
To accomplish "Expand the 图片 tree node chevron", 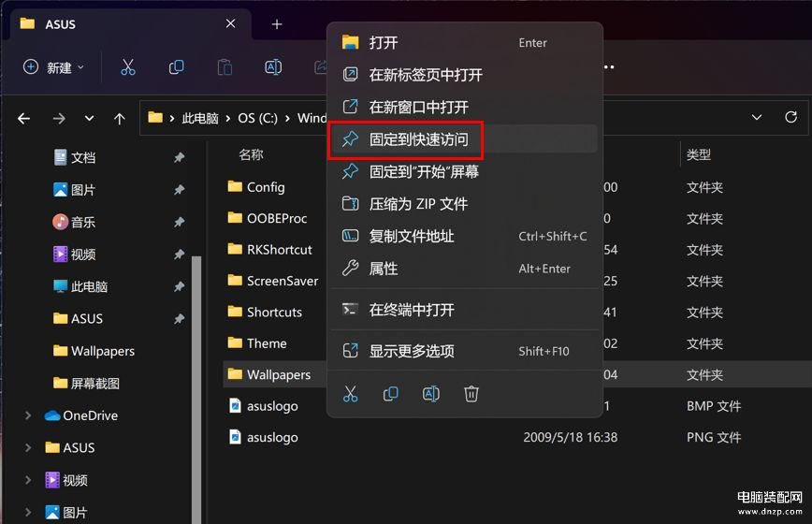I will pos(28,512).
